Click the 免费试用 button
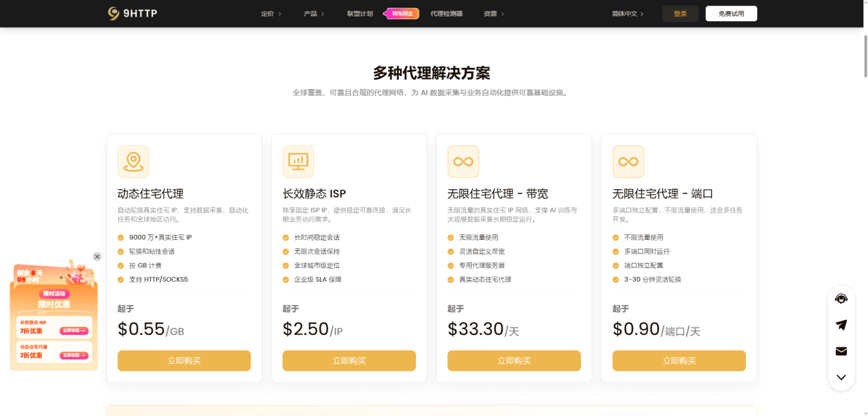Viewport: 868px width, 416px height. pyautogui.click(x=731, y=14)
